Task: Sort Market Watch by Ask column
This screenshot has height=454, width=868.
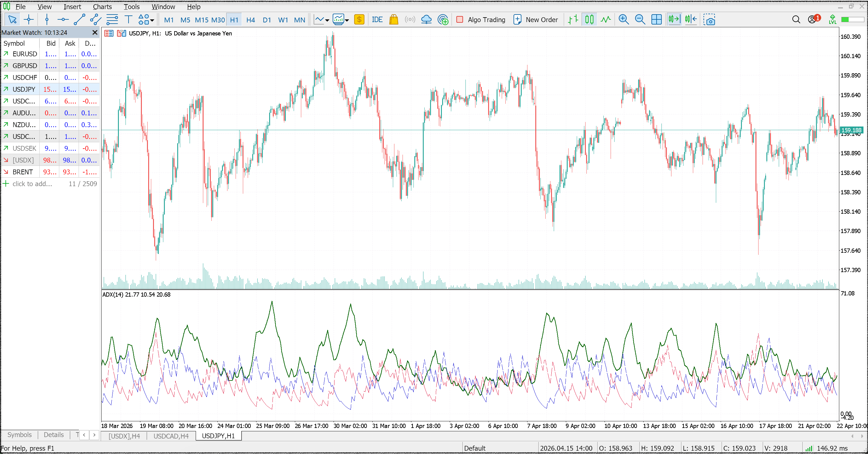Action: point(70,43)
